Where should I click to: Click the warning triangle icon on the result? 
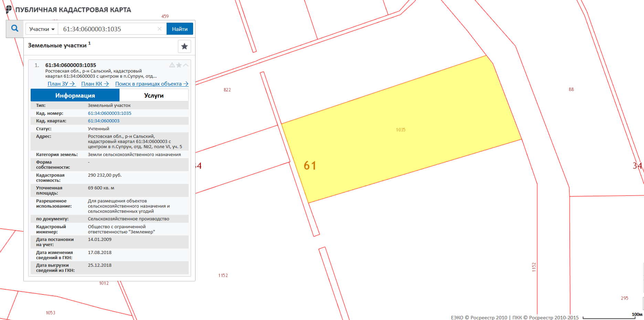tap(172, 65)
